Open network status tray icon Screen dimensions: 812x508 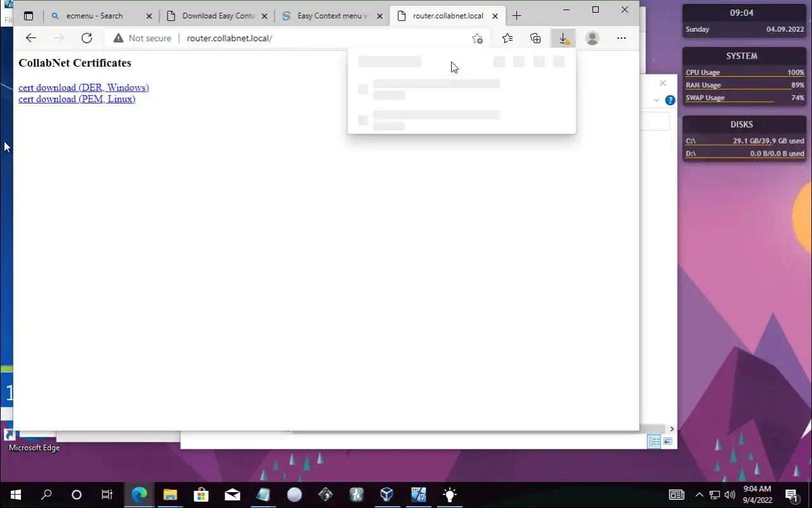[x=714, y=495]
